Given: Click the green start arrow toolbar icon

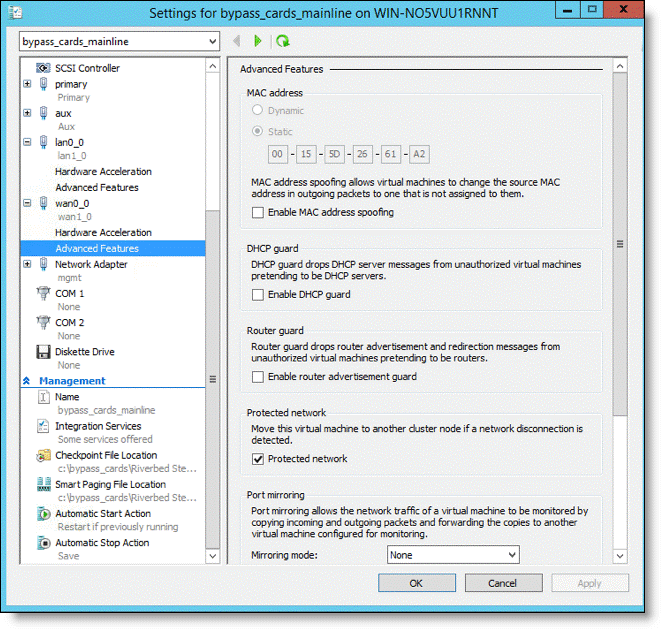Looking at the screenshot, I should coord(258,41).
